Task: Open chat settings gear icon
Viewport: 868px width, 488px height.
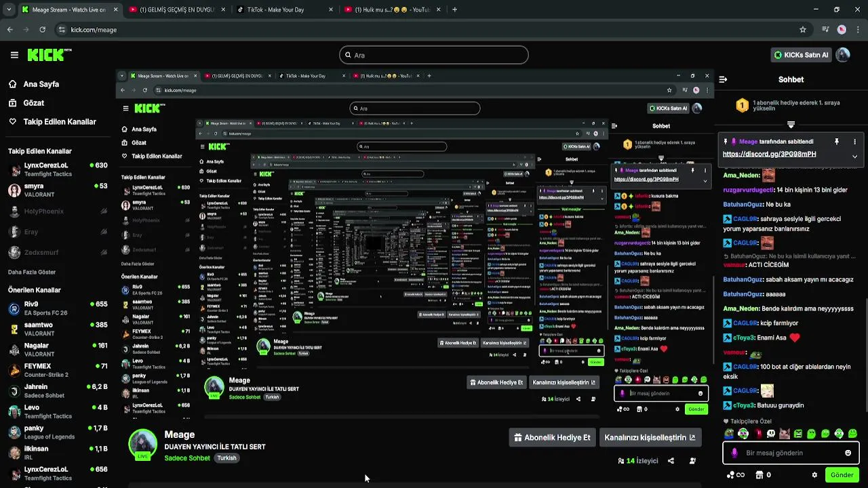Action: [x=815, y=475]
